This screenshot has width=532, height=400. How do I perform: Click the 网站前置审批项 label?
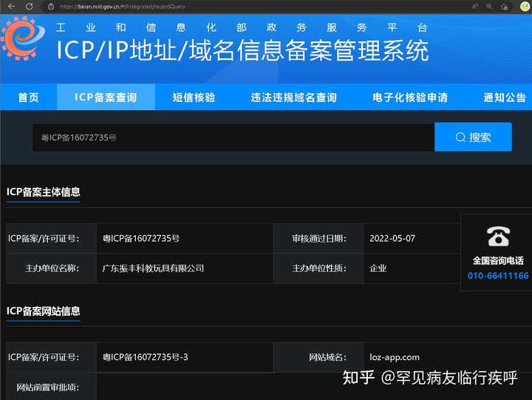47,387
